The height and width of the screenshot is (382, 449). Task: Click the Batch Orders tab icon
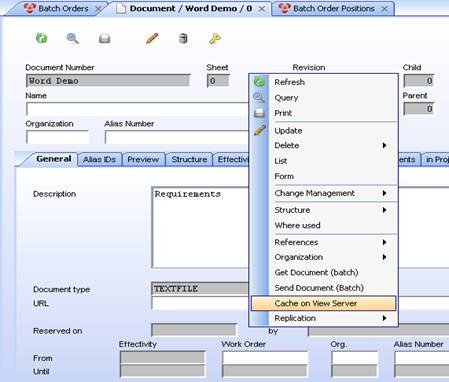coord(30,8)
